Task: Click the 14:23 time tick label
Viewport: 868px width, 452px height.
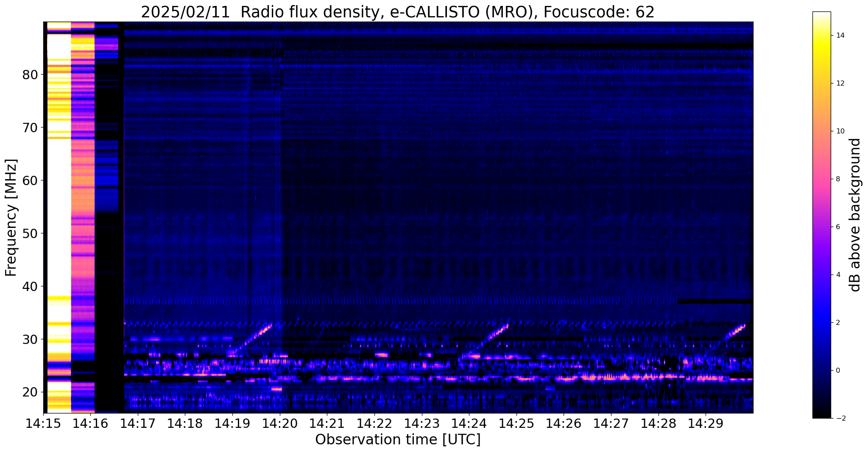Action: pyautogui.click(x=422, y=424)
